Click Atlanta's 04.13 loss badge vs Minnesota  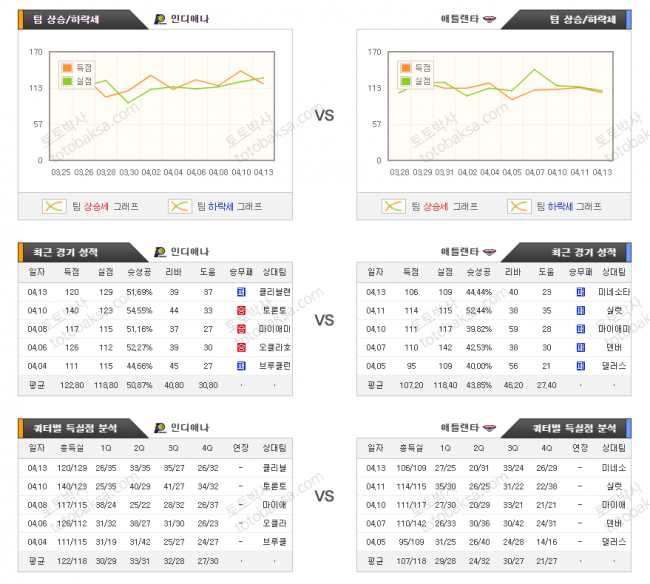(579, 292)
